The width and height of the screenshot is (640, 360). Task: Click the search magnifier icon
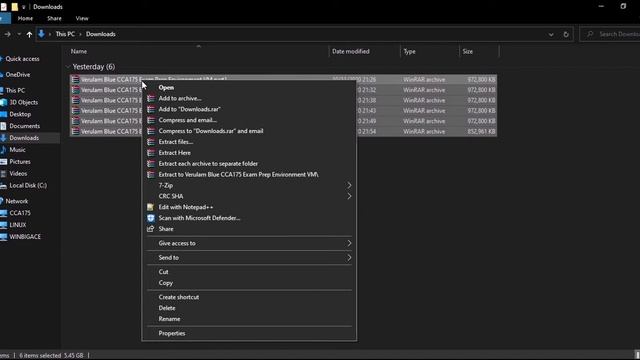click(x=590, y=34)
